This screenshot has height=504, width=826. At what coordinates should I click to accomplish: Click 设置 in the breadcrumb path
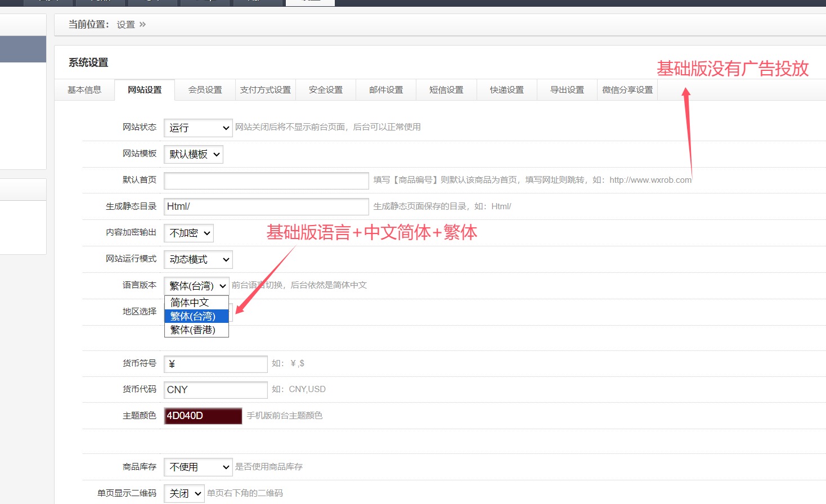click(126, 25)
